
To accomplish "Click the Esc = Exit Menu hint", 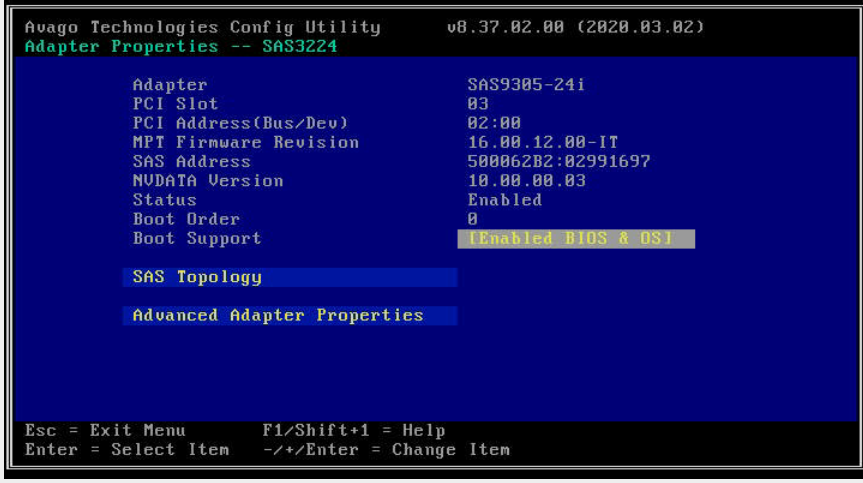I will [x=105, y=430].
